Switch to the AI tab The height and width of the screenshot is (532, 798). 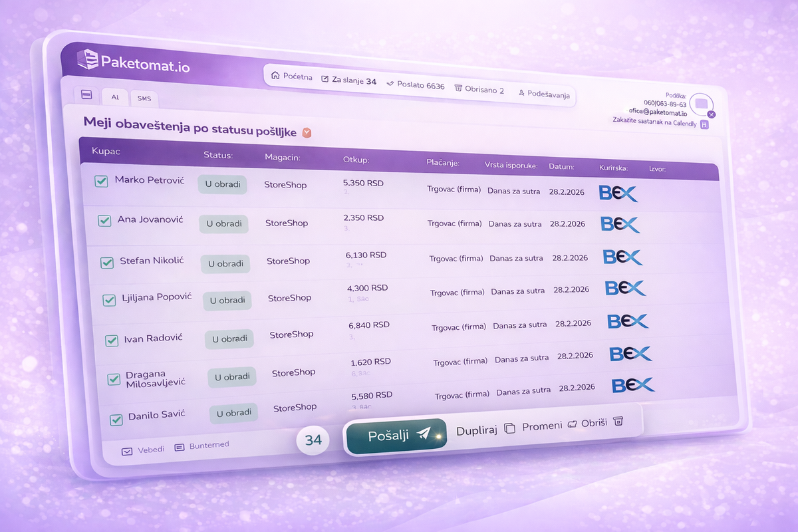click(115, 97)
